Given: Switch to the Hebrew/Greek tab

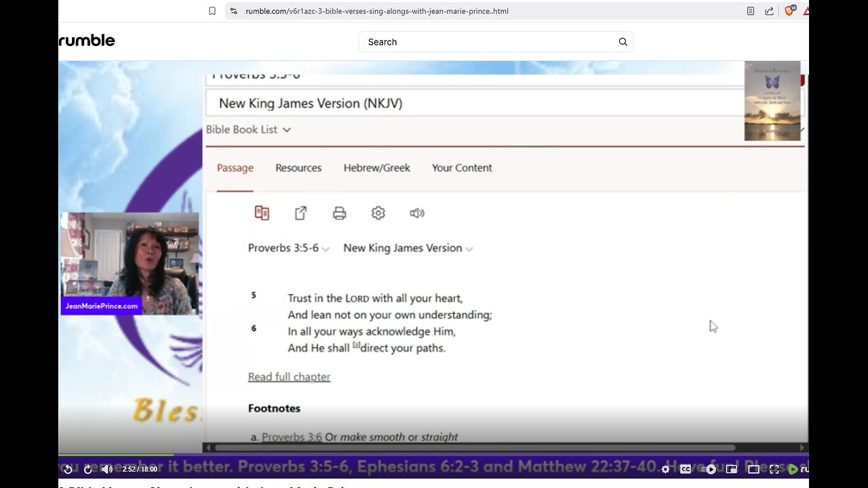Looking at the screenshot, I should pos(377,168).
